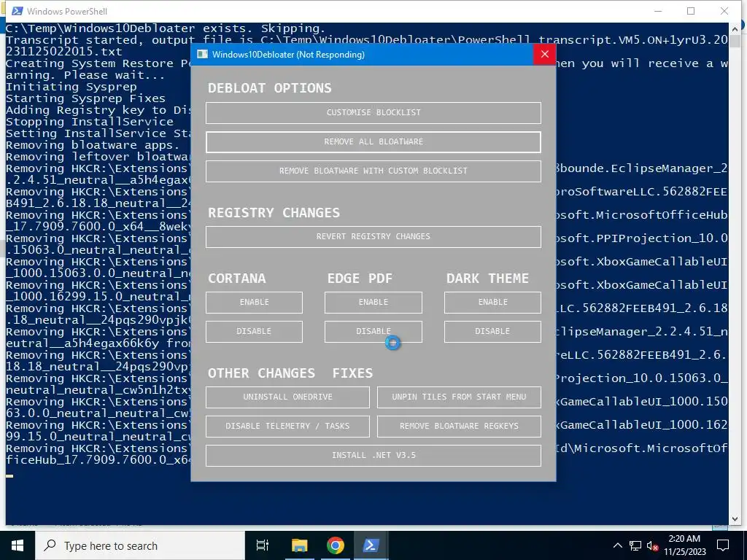Click Disable Telemetry / Tasks
Screen dimensions: 747x560
click(x=287, y=426)
